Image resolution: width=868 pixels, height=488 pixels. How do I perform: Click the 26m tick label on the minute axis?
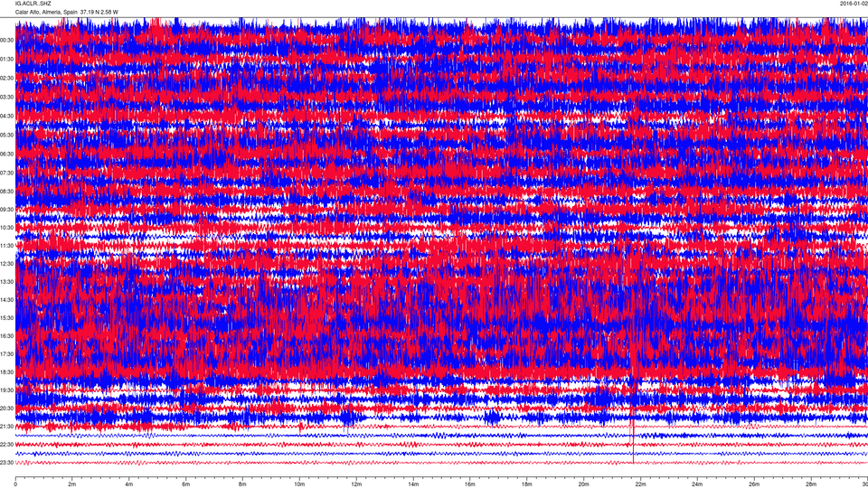click(x=754, y=484)
